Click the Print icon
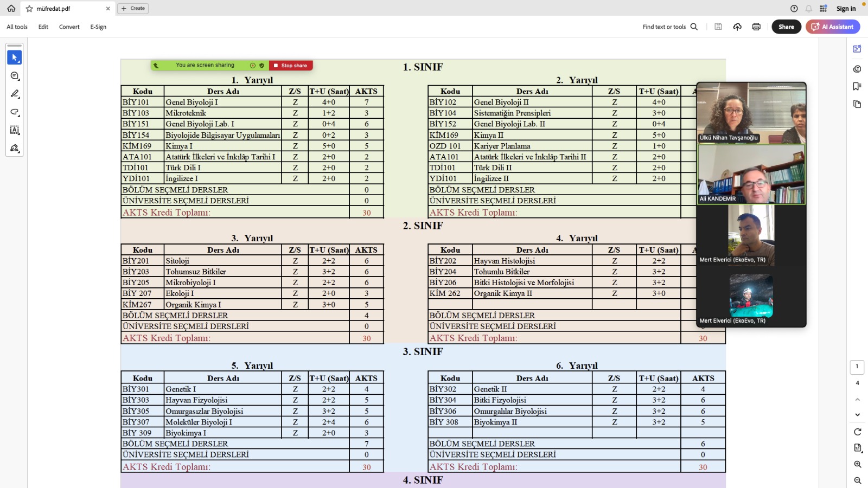 pyautogui.click(x=756, y=27)
